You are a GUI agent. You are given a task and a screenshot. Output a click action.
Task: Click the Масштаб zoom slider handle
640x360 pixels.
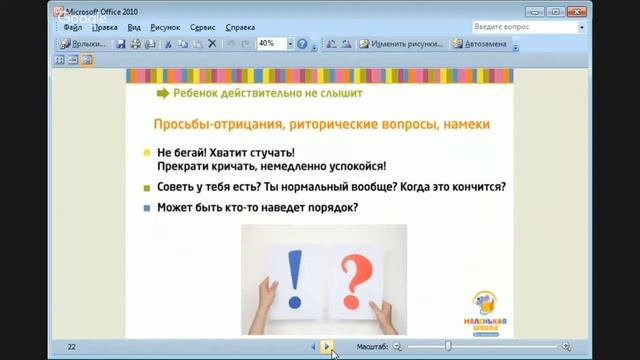(x=448, y=346)
